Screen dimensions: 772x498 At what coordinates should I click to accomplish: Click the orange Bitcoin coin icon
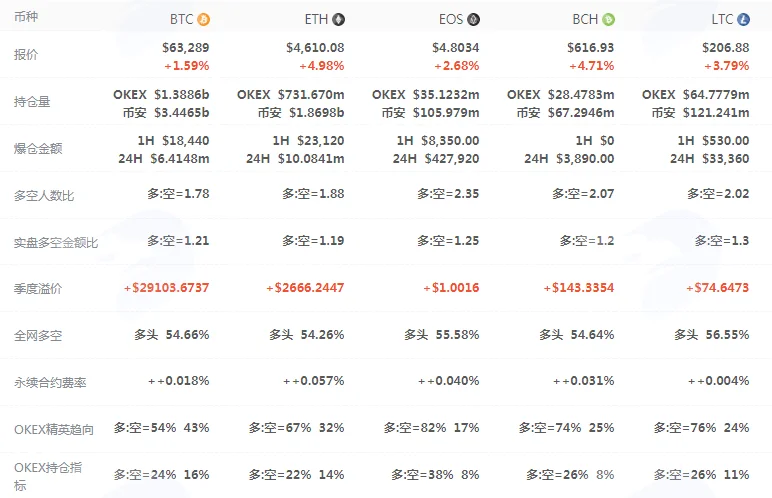(x=203, y=19)
